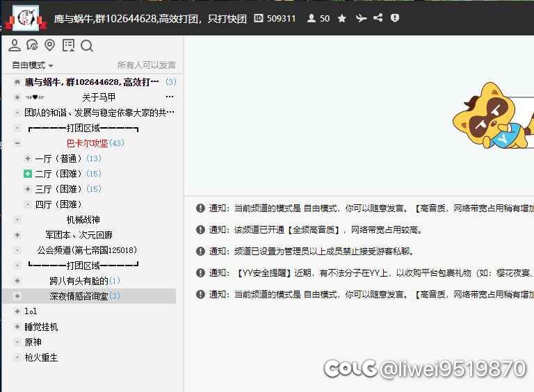Expand 二厅（困难） with green plus

28,174
